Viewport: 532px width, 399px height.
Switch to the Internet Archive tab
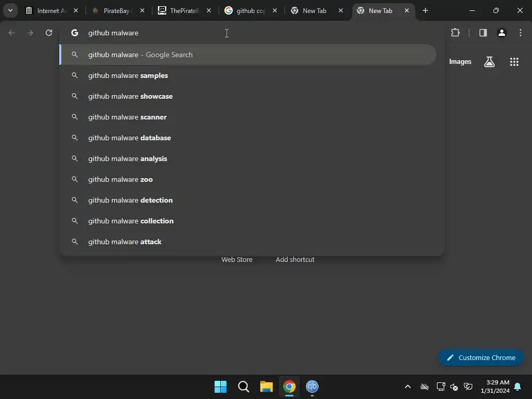coord(51,10)
